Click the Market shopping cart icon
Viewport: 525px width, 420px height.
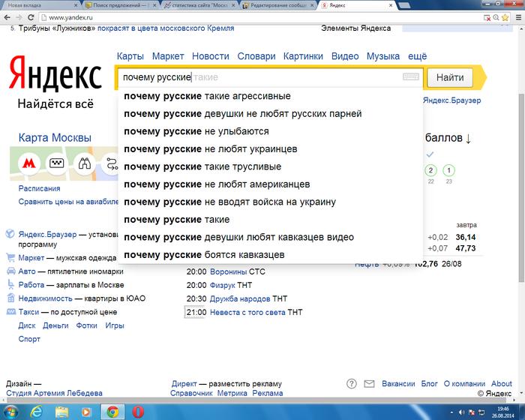pyautogui.click(x=10, y=257)
